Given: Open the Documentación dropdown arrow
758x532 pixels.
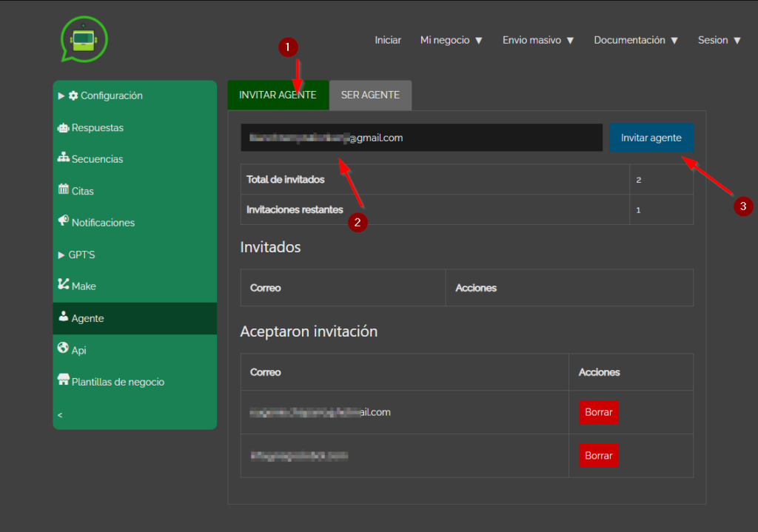Looking at the screenshot, I should pos(674,41).
